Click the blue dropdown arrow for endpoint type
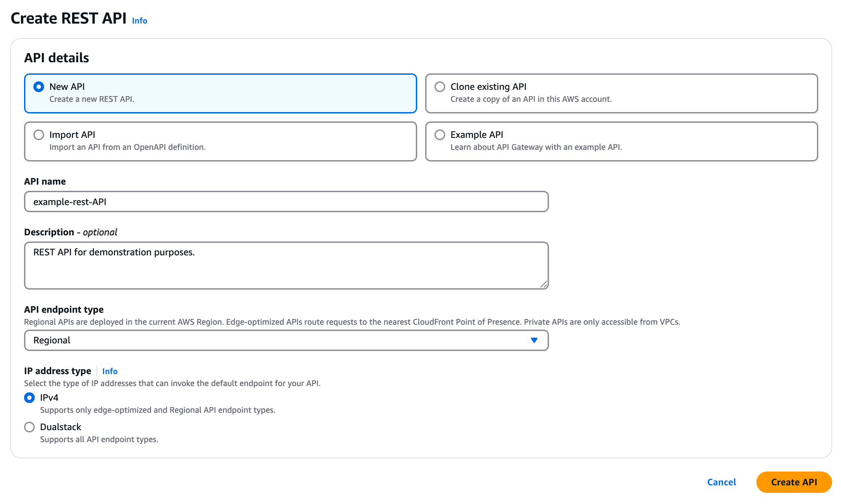Viewport: 841px width, 504px height. (x=534, y=340)
